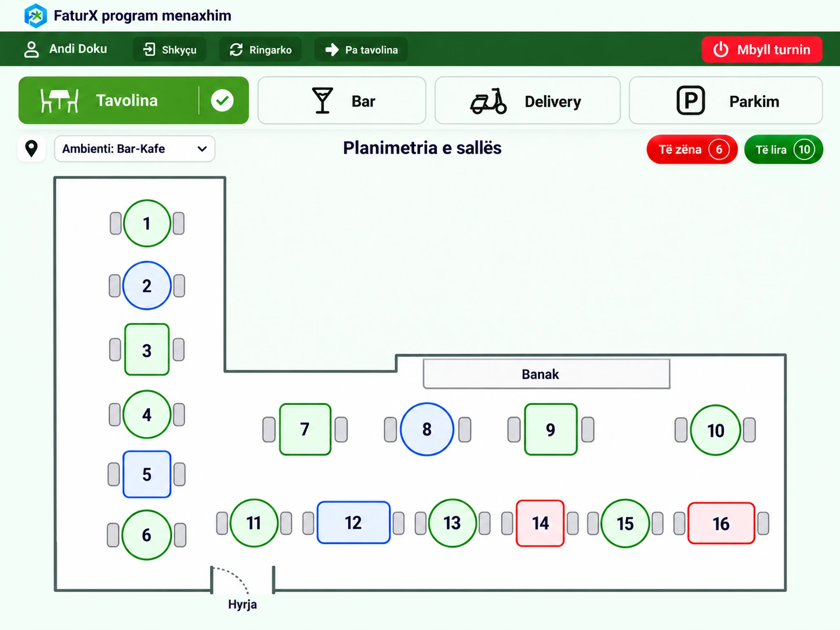Click the Pa tavolina button
This screenshot has height=630, width=840.
point(361,50)
